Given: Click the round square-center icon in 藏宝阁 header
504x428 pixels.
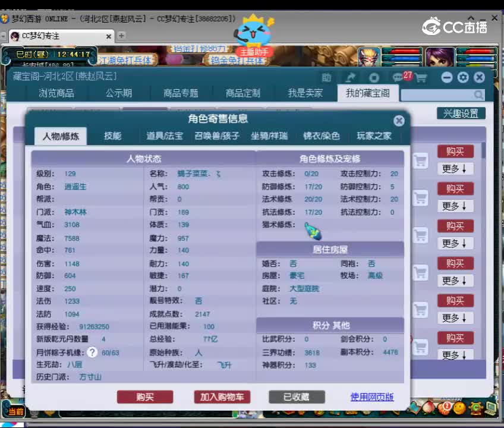Looking at the screenshot, I should [x=374, y=77].
